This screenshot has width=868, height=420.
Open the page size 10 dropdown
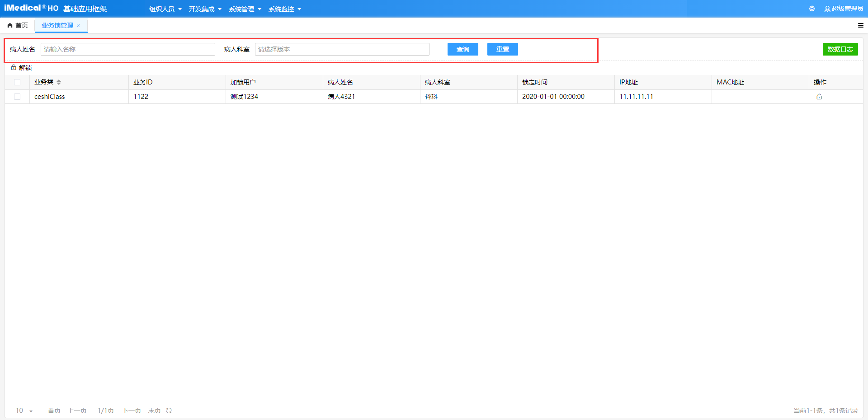(24, 411)
